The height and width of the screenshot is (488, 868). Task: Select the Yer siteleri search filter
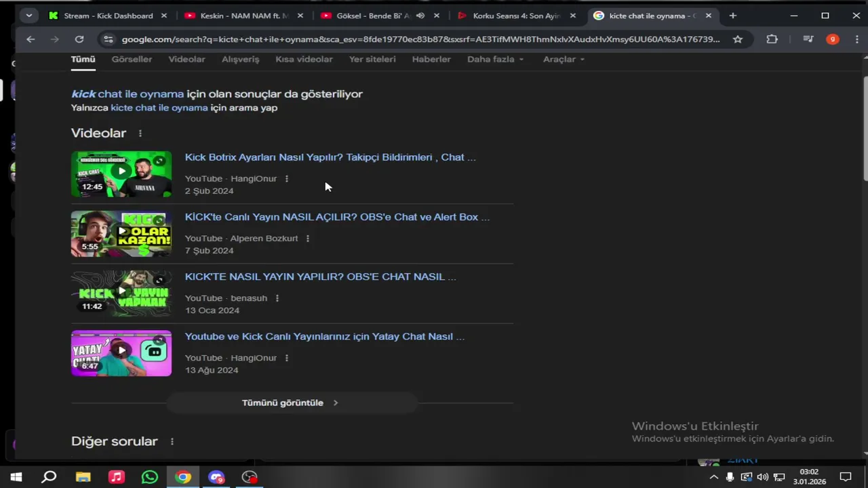(372, 59)
